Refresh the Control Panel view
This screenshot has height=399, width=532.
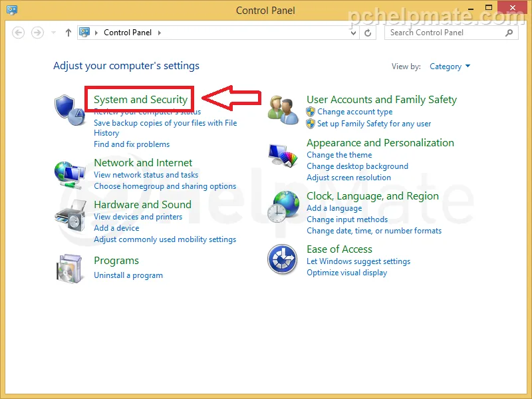coord(368,33)
